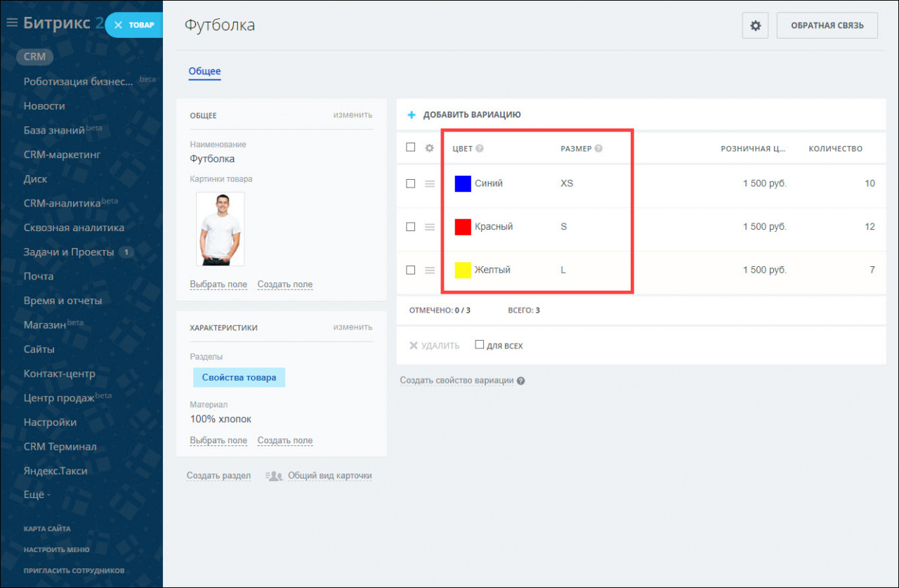Open CRM in the left menu
This screenshot has width=899, height=588.
pyautogui.click(x=34, y=57)
